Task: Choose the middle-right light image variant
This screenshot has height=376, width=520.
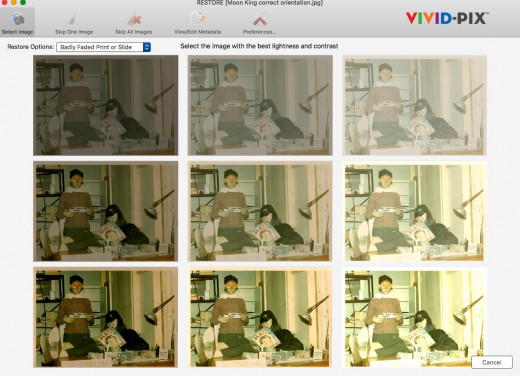Action: pyautogui.click(x=415, y=211)
